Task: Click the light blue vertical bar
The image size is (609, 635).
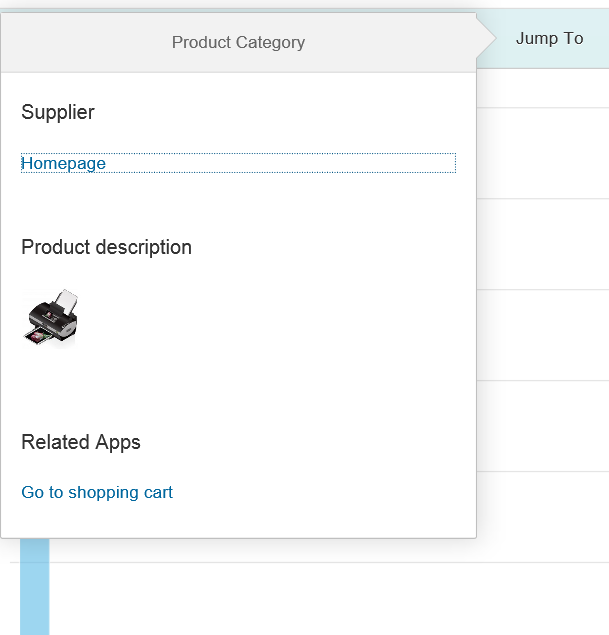Action: 34,590
